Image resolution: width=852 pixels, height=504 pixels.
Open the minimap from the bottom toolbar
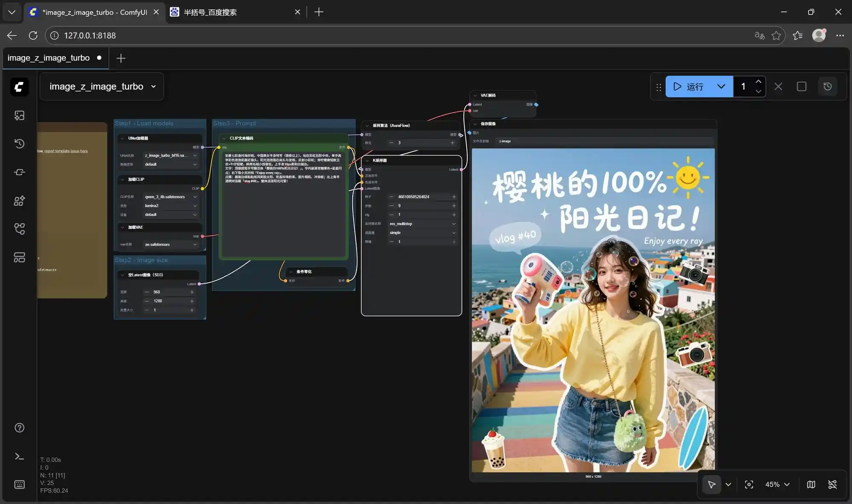[x=811, y=484]
